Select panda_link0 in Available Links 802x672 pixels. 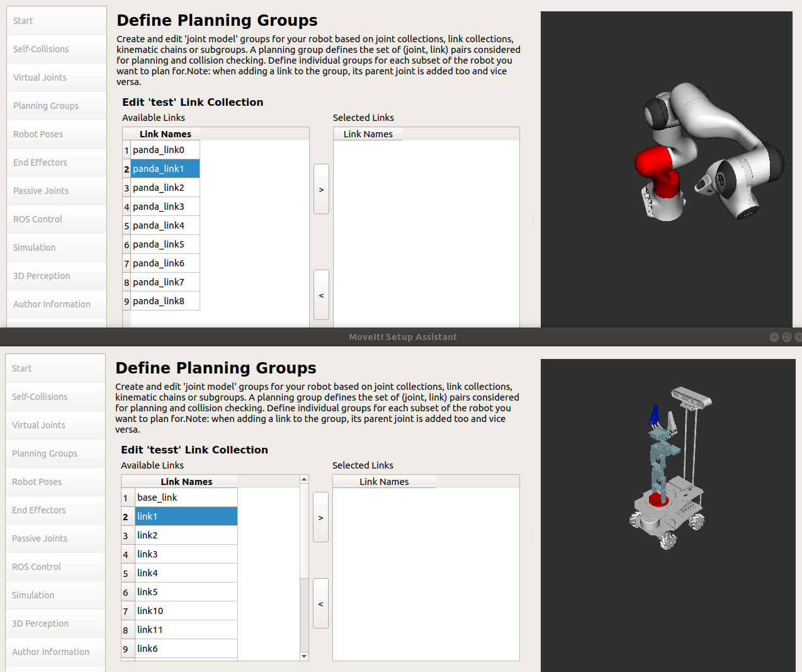point(166,150)
